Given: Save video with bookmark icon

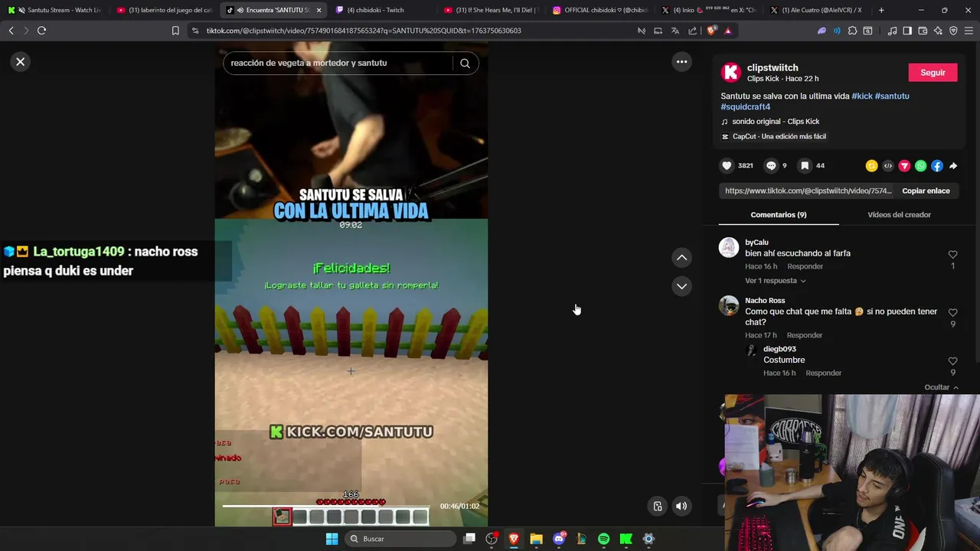Looking at the screenshot, I should (805, 165).
